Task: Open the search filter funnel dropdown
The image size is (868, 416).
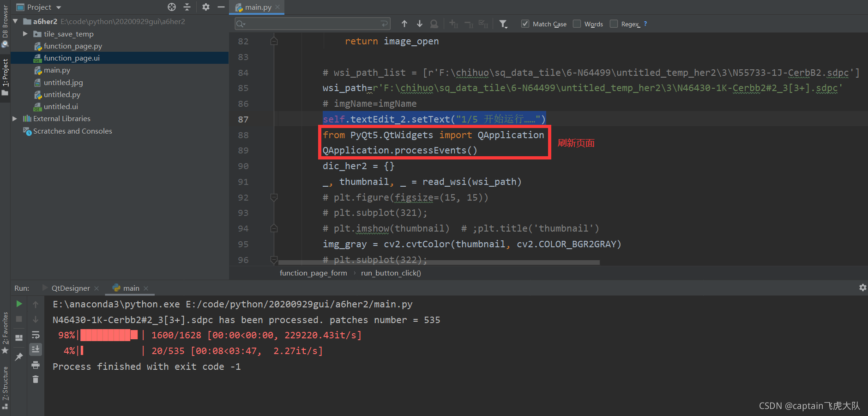Action: click(x=504, y=24)
